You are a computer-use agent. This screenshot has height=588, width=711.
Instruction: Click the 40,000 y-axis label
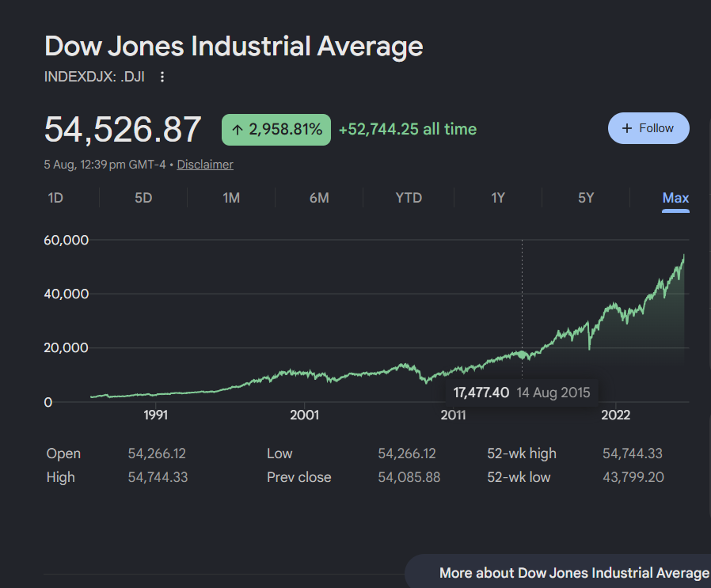tap(67, 294)
